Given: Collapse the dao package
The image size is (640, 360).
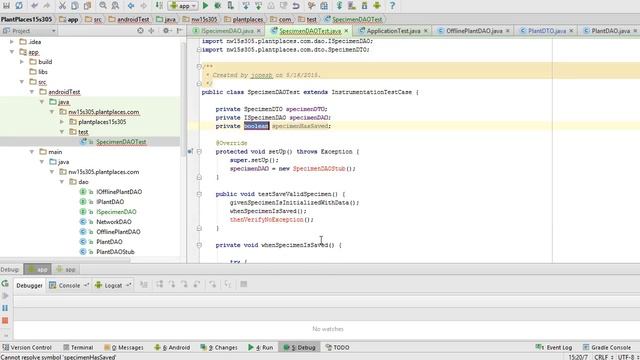Looking at the screenshot, I should click(62, 182).
